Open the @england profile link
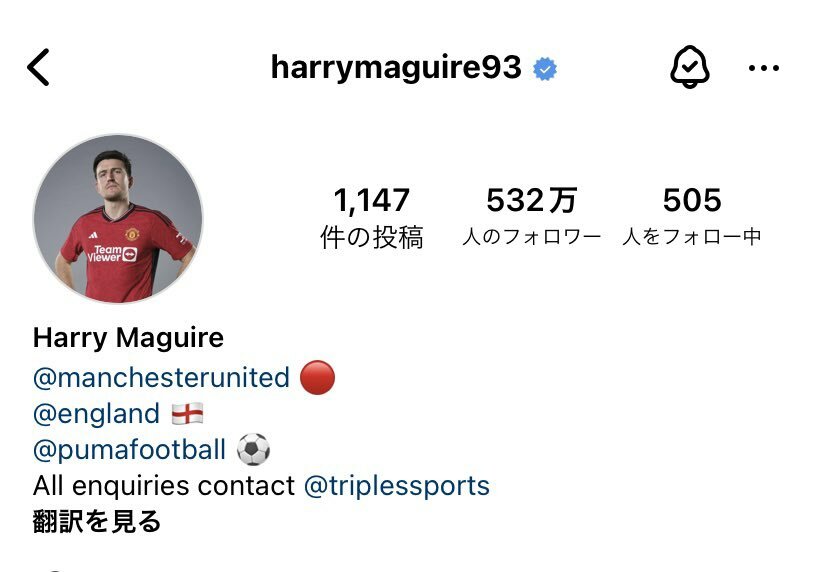 96,414
